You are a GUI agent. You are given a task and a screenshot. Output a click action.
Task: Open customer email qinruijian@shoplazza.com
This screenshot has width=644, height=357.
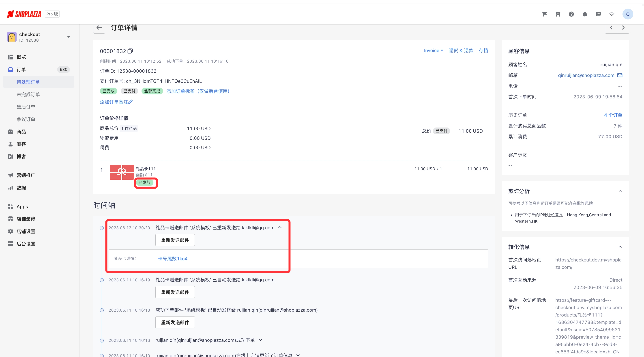[x=586, y=75]
